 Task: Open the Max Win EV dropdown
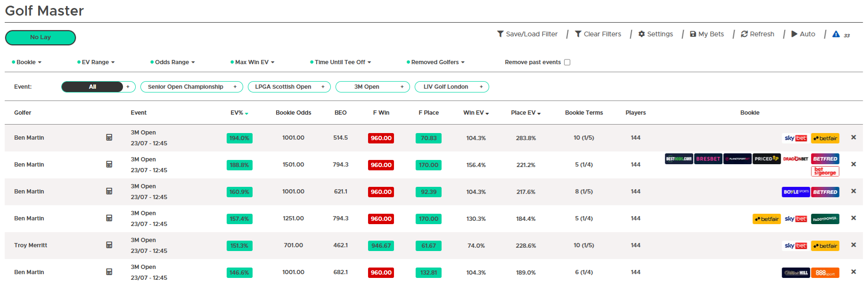point(253,62)
